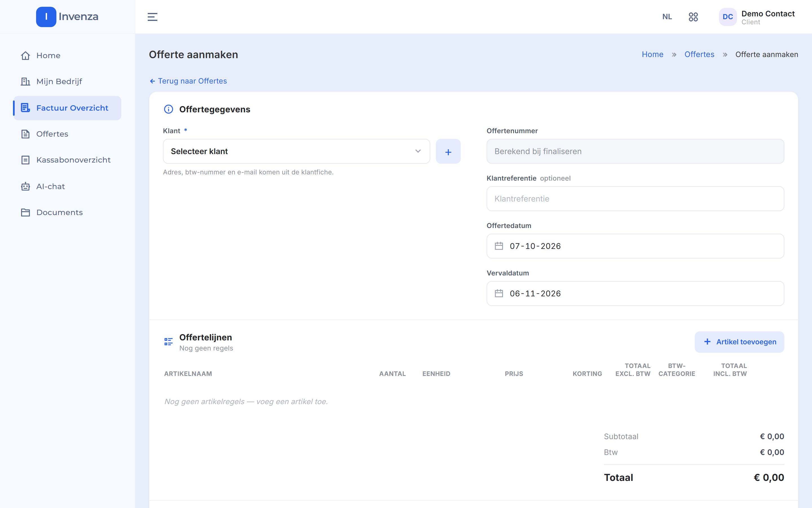Click the DC user avatar
Image resolution: width=812 pixels, height=508 pixels.
pyautogui.click(x=727, y=17)
